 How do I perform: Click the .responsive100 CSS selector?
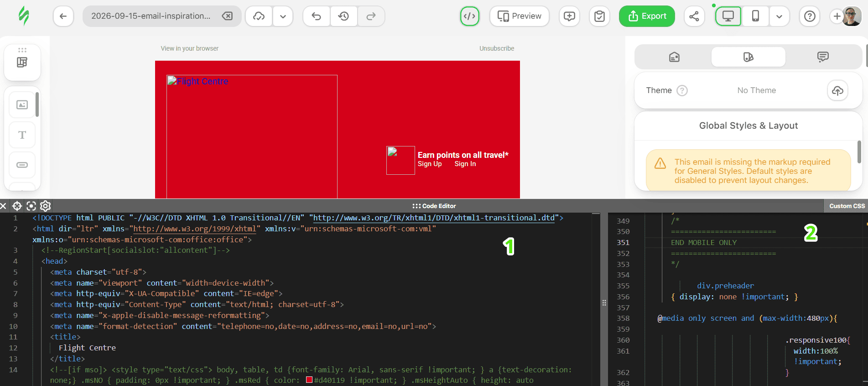pyautogui.click(x=816, y=340)
